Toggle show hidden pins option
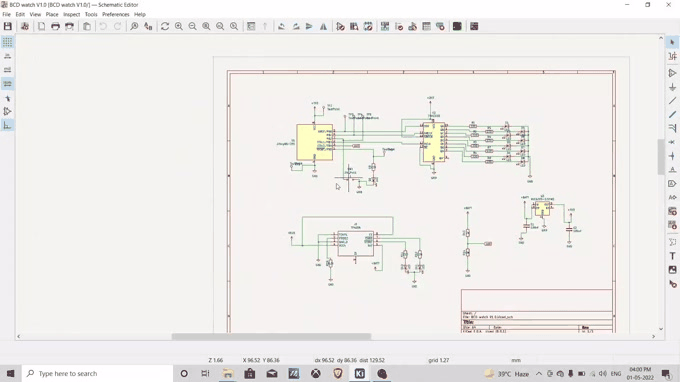680x382 pixels. pos(7,111)
